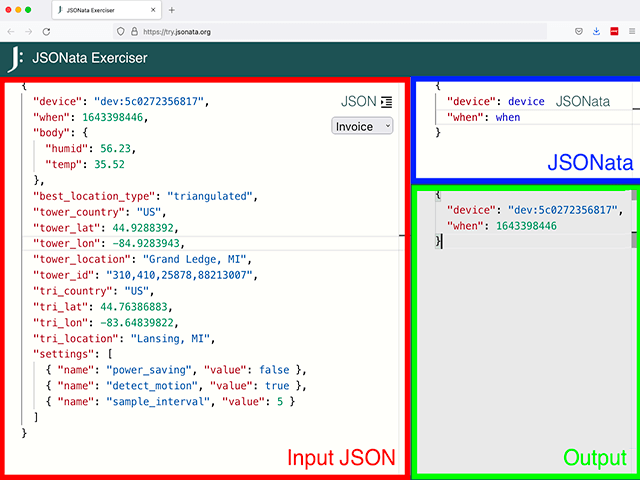
Task: Open the Invoice sample dropdown
Action: pos(362,127)
